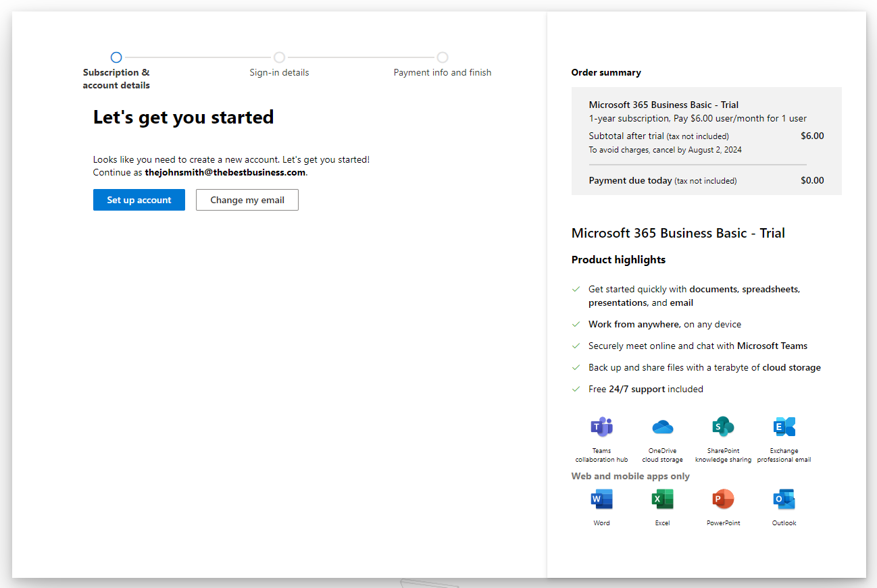Viewport: 877px width, 588px height.
Task: Click the SharePoint knowledge sharing icon
Action: pyautogui.click(x=723, y=427)
